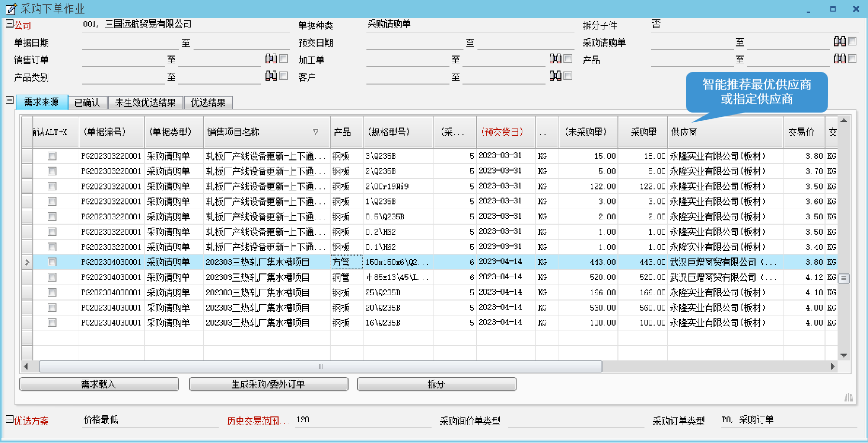Check the highlighted 方管 row checkbox

[x=52, y=262]
